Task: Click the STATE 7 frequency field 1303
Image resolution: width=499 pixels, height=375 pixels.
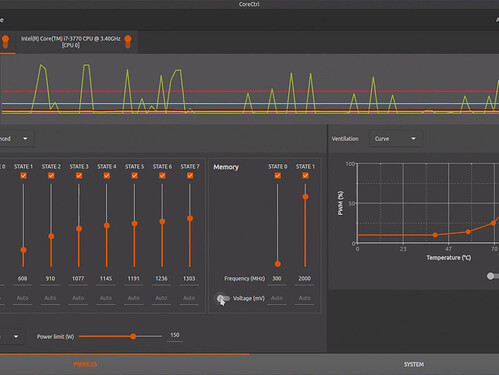Action: tap(189, 279)
